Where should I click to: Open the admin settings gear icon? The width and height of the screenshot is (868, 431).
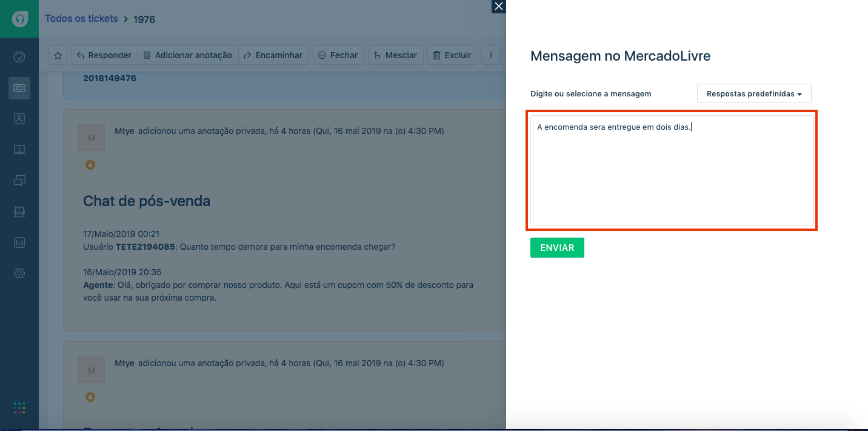[19, 273]
